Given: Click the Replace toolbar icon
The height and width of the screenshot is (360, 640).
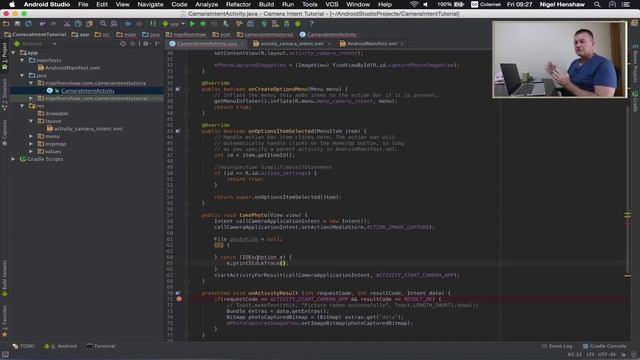Looking at the screenshot, I should click(x=114, y=24).
